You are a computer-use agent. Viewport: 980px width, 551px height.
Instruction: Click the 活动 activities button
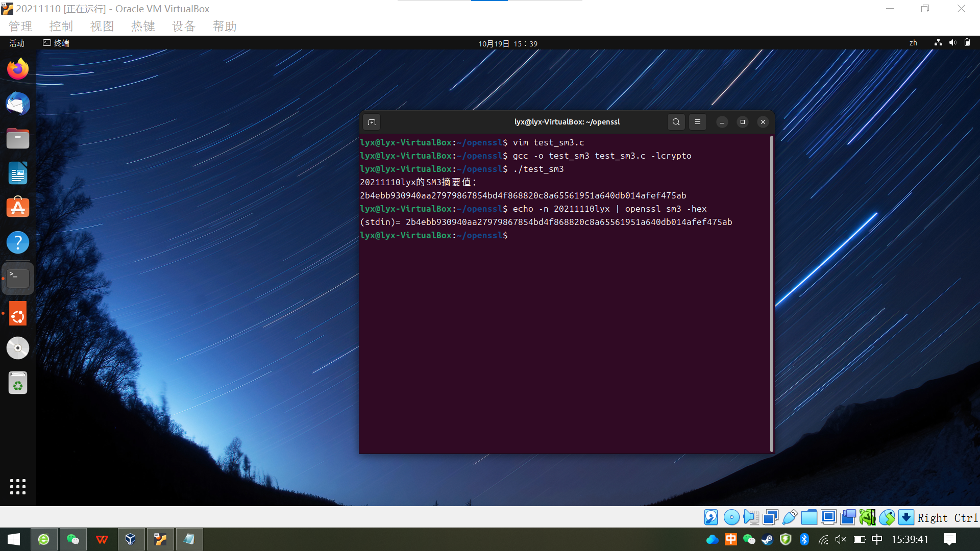click(17, 43)
